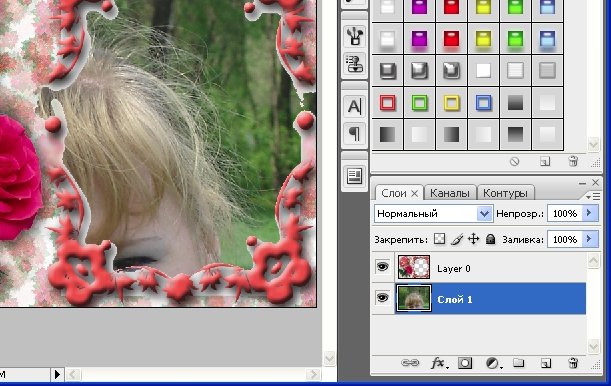The width and height of the screenshot is (611, 386).
Task: Click Layers list scroll down arrow
Action: [593, 345]
